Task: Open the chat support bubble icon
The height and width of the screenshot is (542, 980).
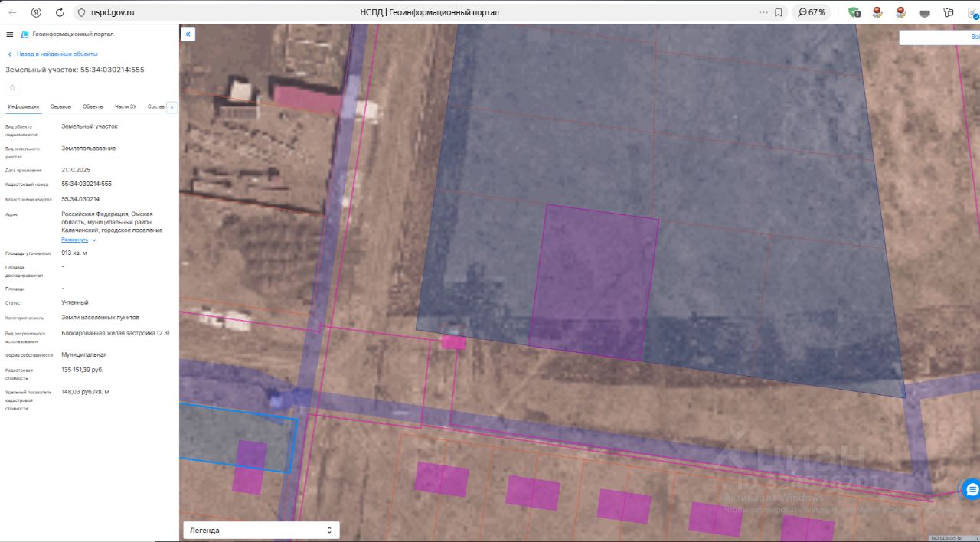Action: tap(971, 488)
